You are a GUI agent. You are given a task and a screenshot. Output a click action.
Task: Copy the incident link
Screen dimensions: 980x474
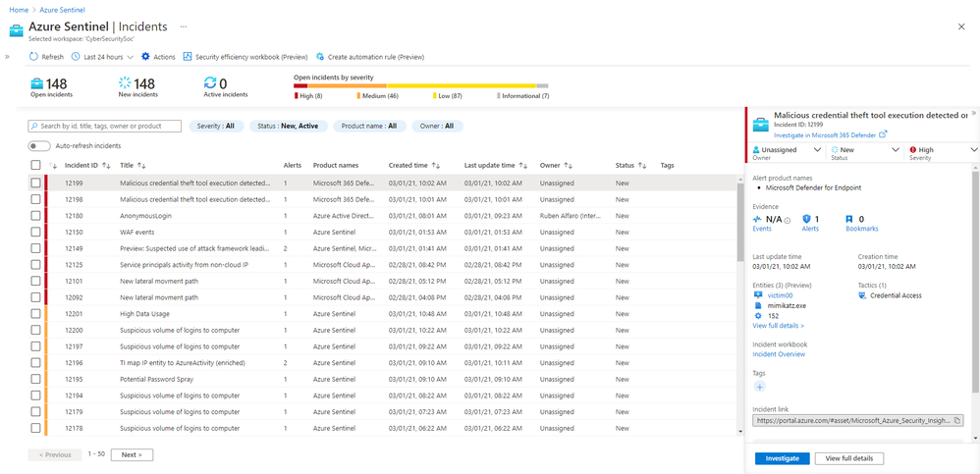coord(956,421)
